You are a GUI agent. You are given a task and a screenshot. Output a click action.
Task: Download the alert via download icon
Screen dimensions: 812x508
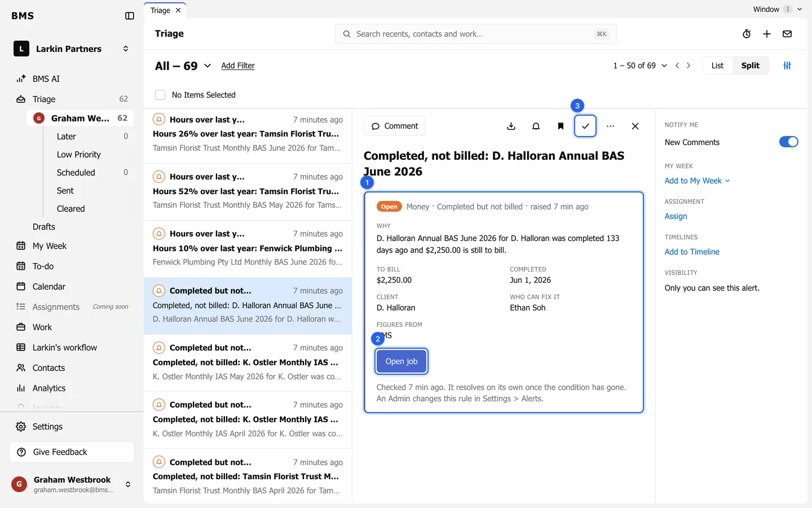511,126
